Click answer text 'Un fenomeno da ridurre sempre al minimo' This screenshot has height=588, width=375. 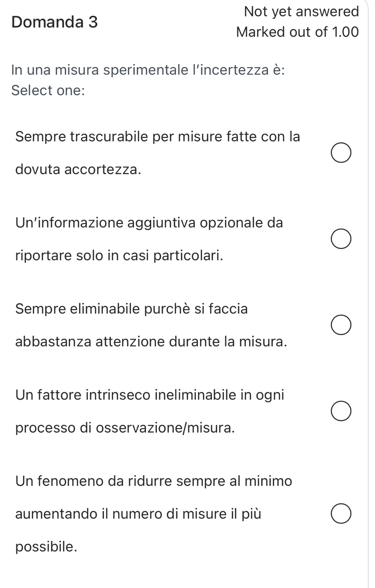pos(154,481)
